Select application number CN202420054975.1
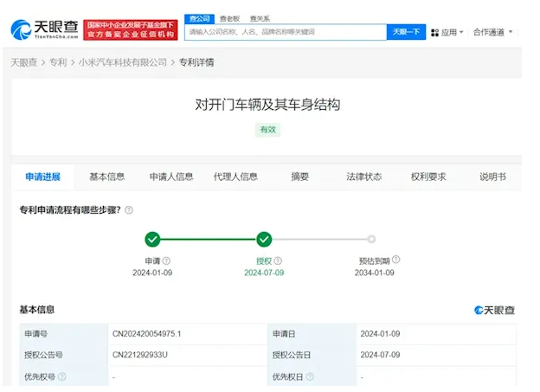540x392 pixels. pos(147,334)
